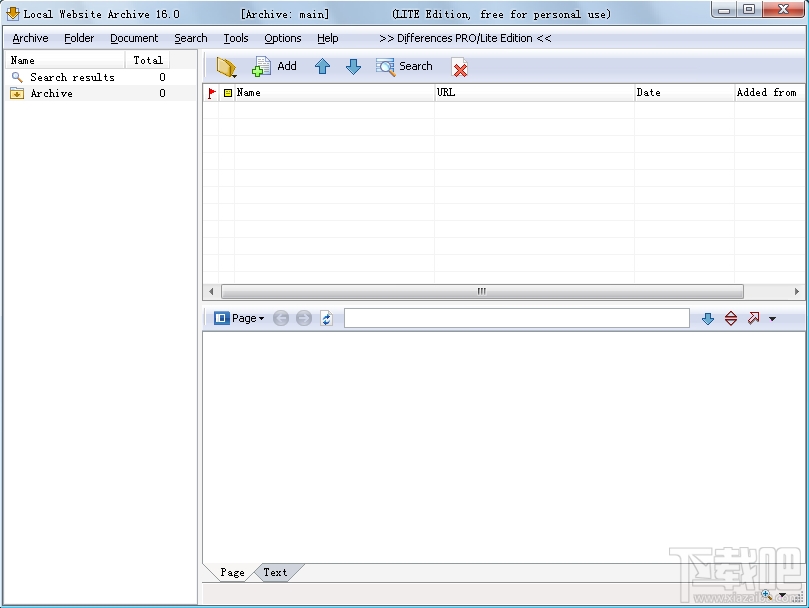Select Search results in folder tree
This screenshot has width=809, height=608.
click(x=72, y=77)
